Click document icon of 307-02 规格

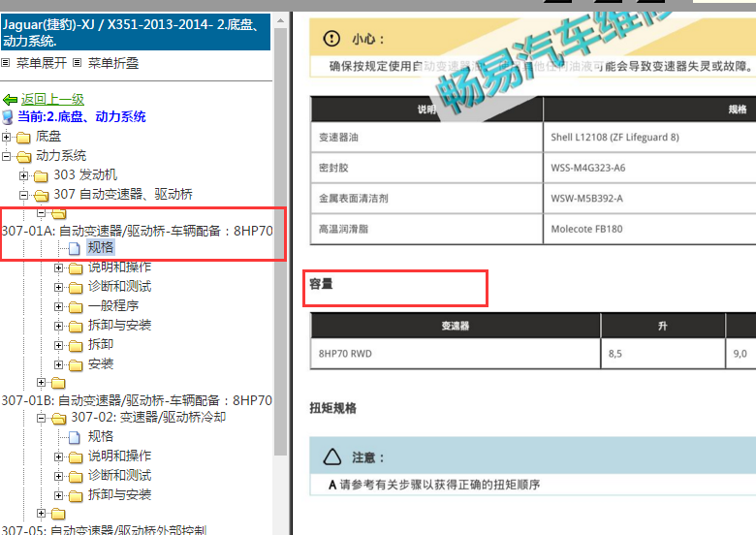(75, 437)
